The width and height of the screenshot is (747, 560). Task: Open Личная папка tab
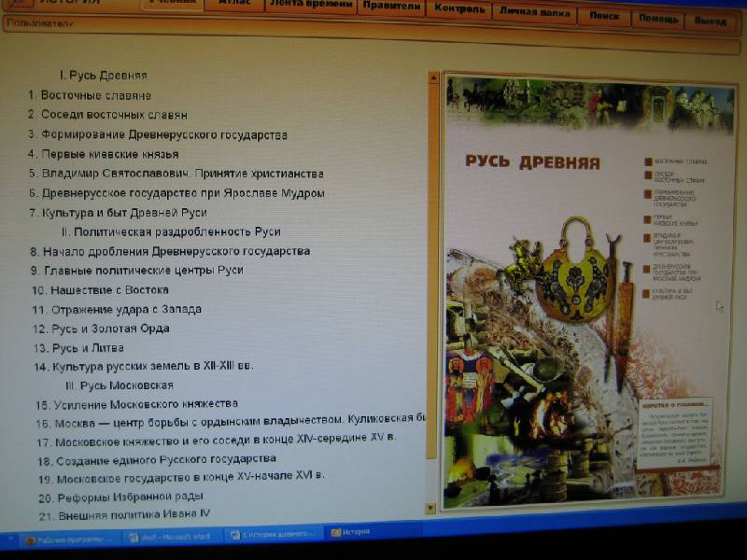click(x=535, y=13)
